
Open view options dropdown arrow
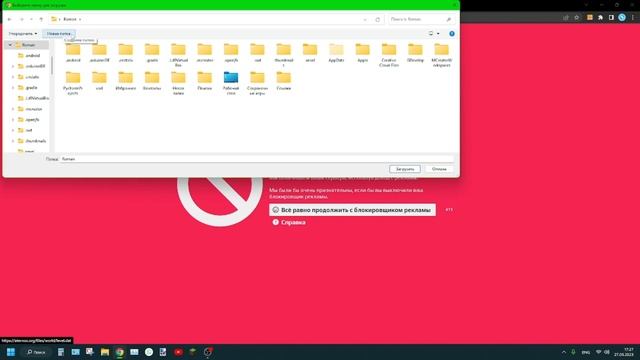(x=438, y=33)
